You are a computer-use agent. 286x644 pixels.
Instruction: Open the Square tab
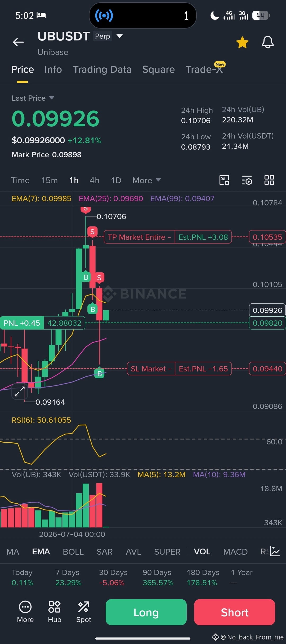pyautogui.click(x=158, y=70)
